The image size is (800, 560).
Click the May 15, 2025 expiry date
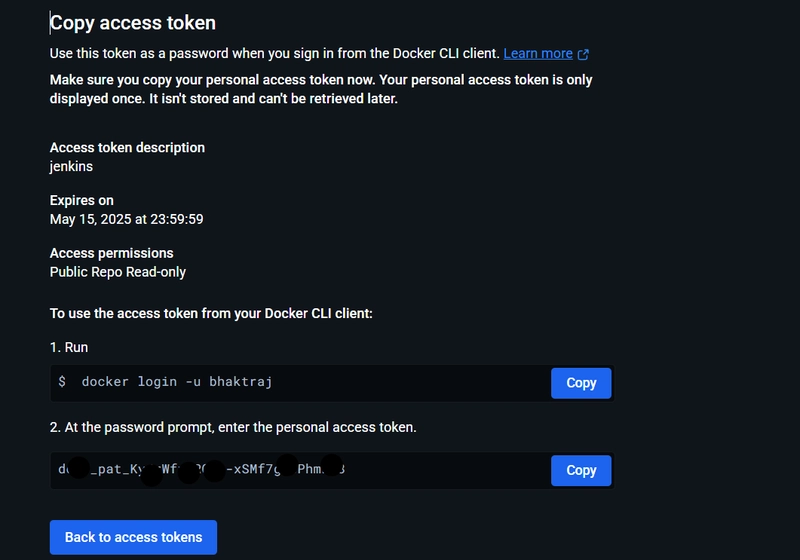click(127, 219)
